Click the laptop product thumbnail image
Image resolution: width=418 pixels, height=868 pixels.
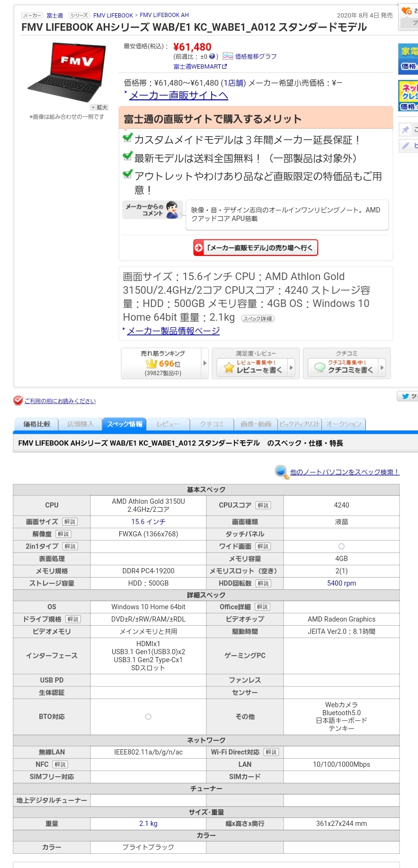[x=67, y=71]
